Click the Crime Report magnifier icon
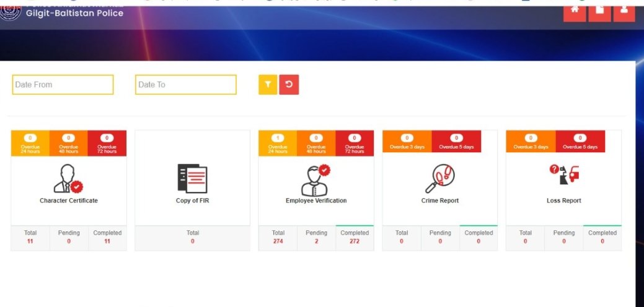Image resolution: width=644 pixels, height=307 pixels. [x=440, y=179]
